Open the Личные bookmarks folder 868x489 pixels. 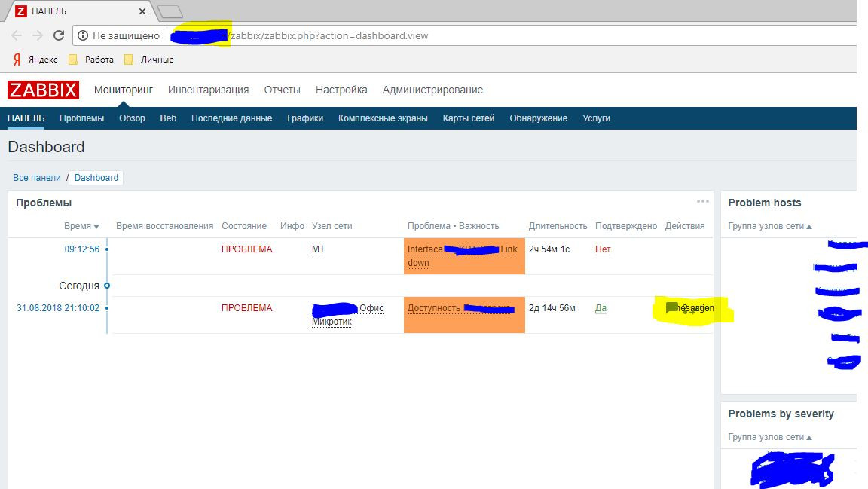coord(149,60)
